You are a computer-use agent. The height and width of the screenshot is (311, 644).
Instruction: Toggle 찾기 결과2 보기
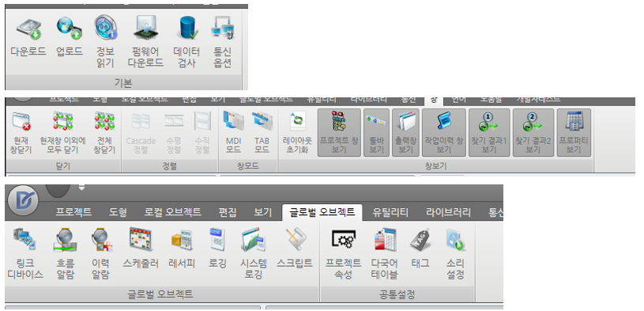click(x=533, y=133)
